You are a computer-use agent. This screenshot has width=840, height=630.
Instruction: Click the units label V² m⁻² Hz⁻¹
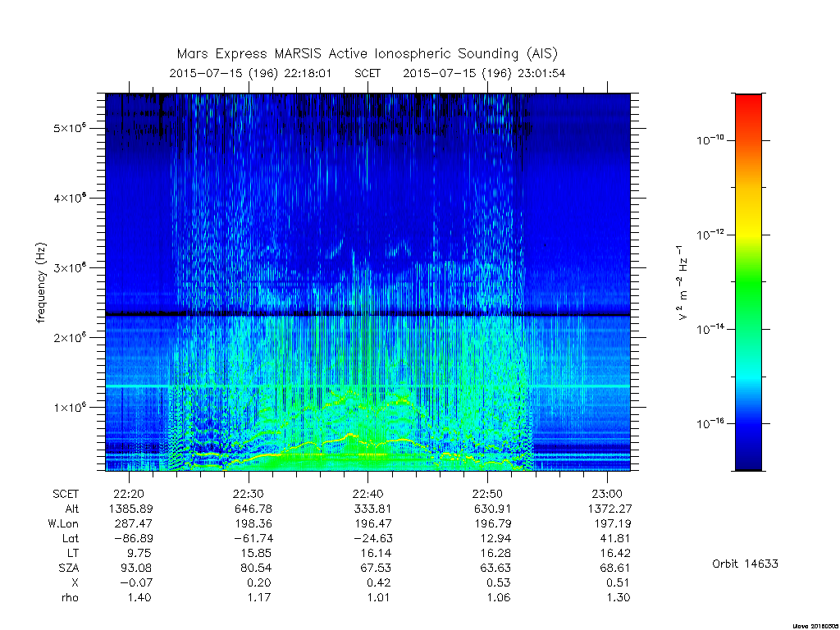point(682,282)
